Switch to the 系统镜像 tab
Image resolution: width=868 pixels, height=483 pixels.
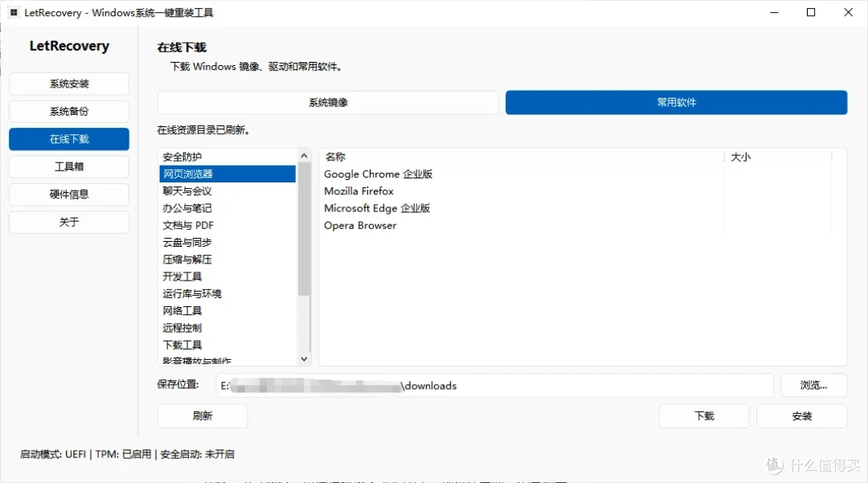(328, 102)
